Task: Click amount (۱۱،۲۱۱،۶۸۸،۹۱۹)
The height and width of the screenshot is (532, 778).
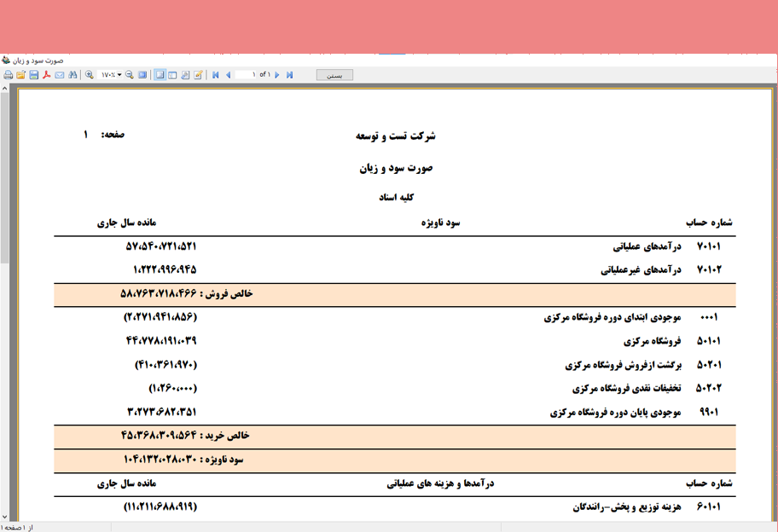Action: [x=160, y=506]
